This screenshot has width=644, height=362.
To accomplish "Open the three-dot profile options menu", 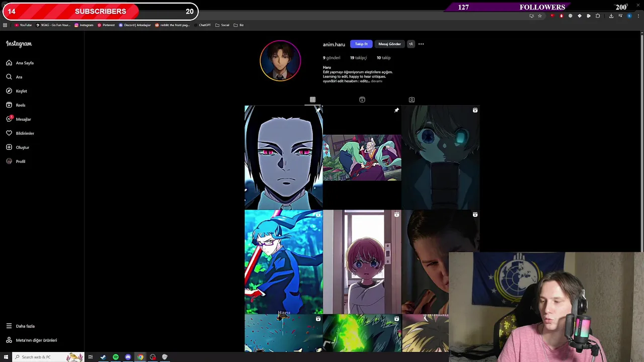I will pos(421,44).
